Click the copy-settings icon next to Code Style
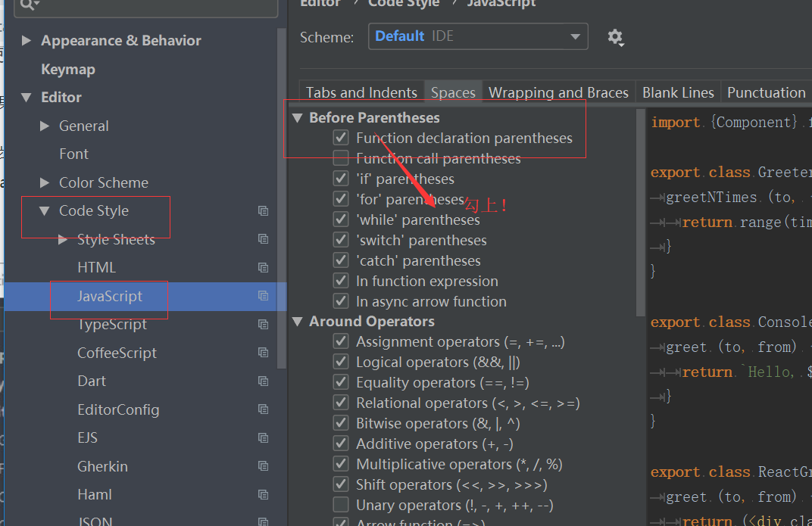 tap(263, 210)
